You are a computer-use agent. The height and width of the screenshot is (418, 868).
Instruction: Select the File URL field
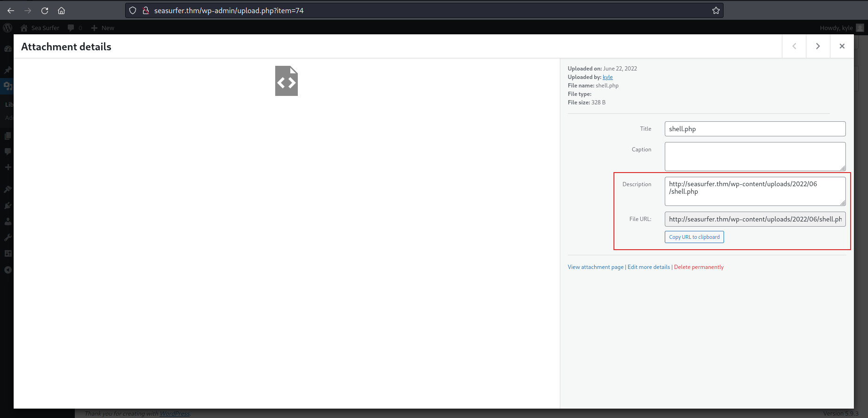coord(755,219)
